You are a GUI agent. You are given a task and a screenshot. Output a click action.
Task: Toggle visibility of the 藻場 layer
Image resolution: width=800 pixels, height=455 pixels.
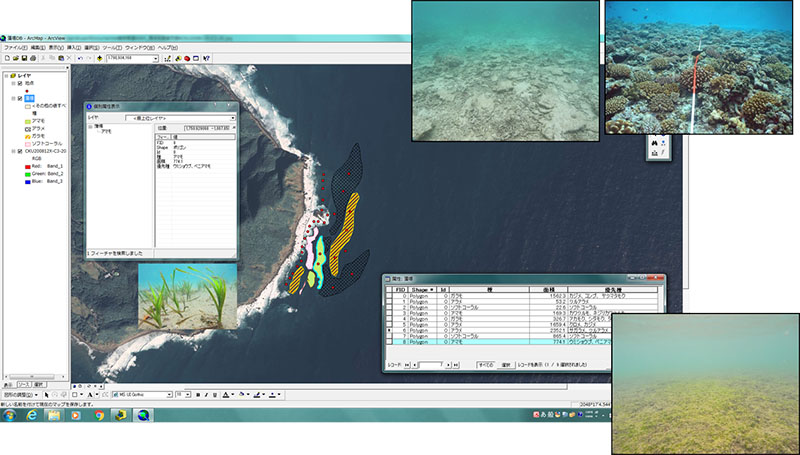pyautogui.click(x=20, y=98)
